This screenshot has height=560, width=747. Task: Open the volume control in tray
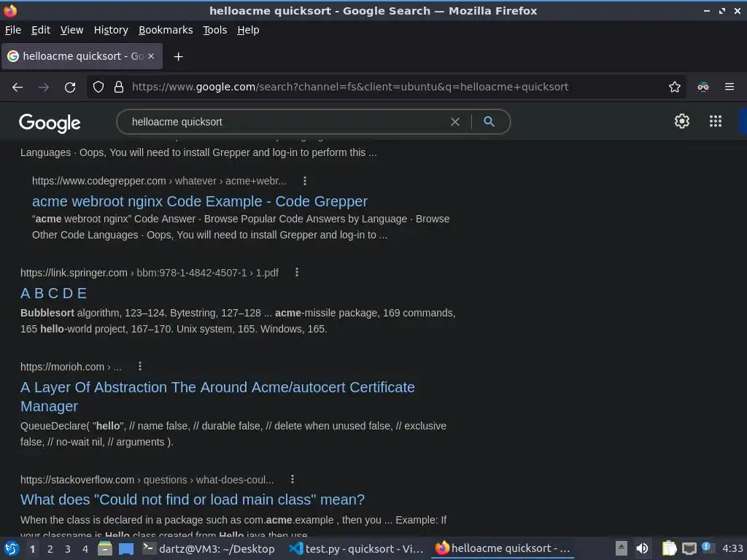[642, 548]
